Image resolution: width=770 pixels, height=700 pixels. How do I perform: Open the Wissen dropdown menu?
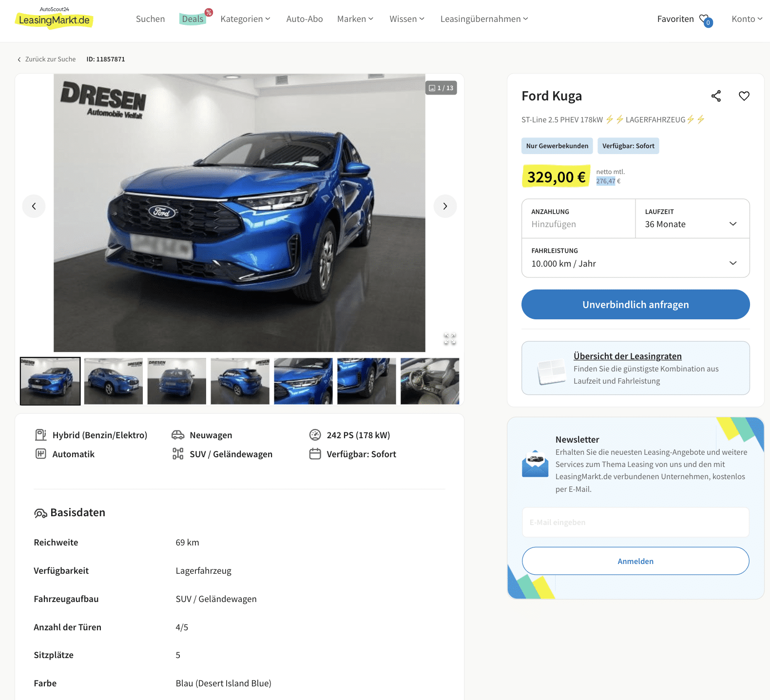pyautogui.click(x=407, y=19)
